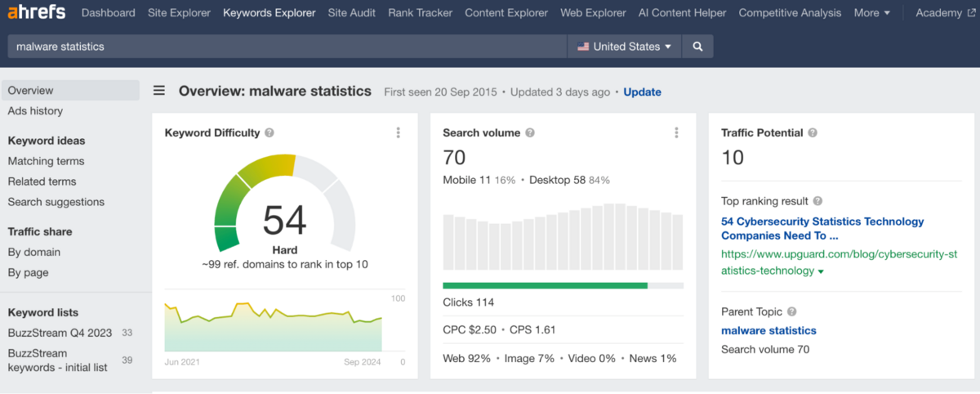Expand the More menu
Screen dimensions: 980x394
872,13
